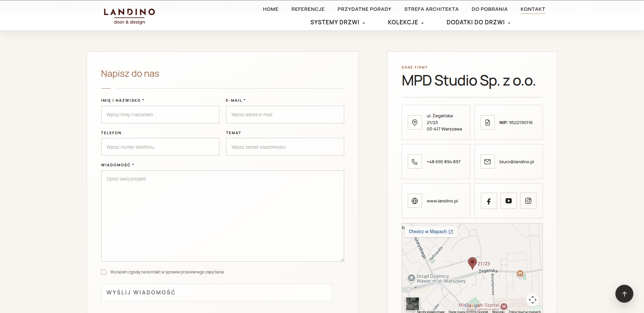Go to the Home menu item
Viewport: 644px width, 313px height.
tap(271, 9)
